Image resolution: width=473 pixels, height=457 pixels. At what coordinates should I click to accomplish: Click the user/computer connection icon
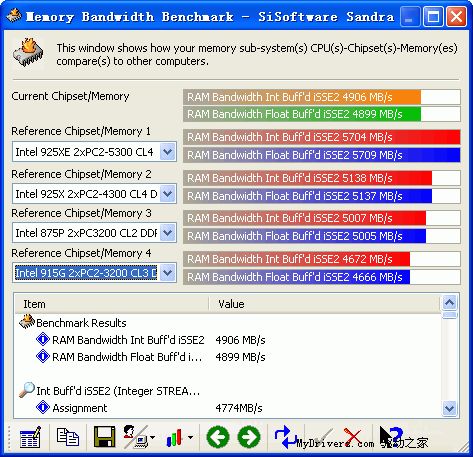[135, 437]
